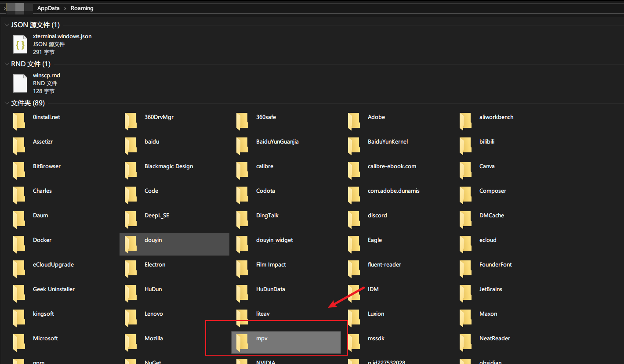
Task: Collapse the JSON 源文件 group
Action: point(7,25)
